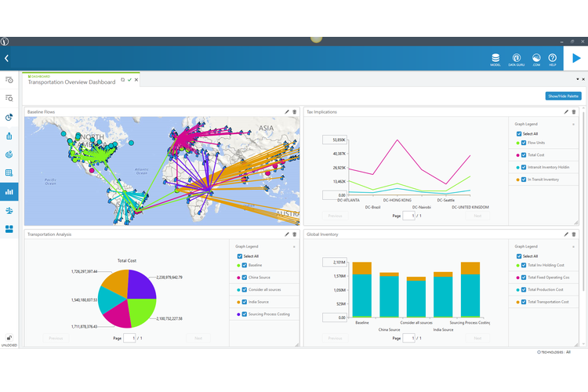Open the Help icon in the header
588x392 pixels.
pyautogui.click(x=552, y=58)
